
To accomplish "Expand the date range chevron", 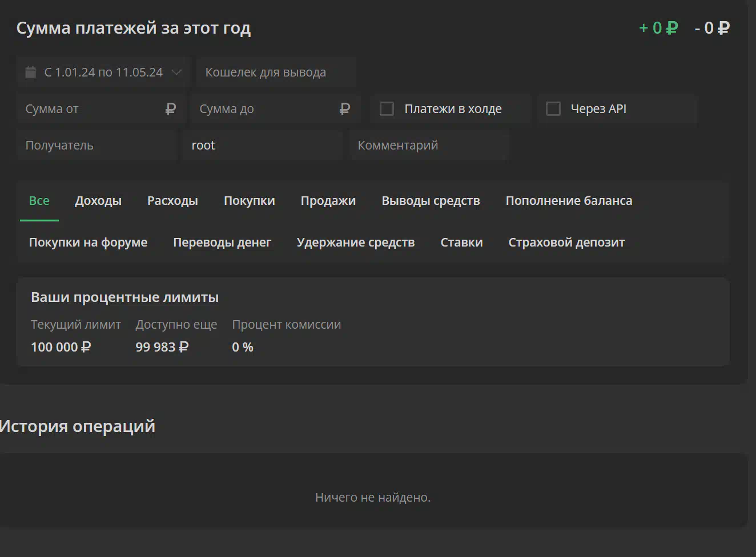I will (176, 72).
